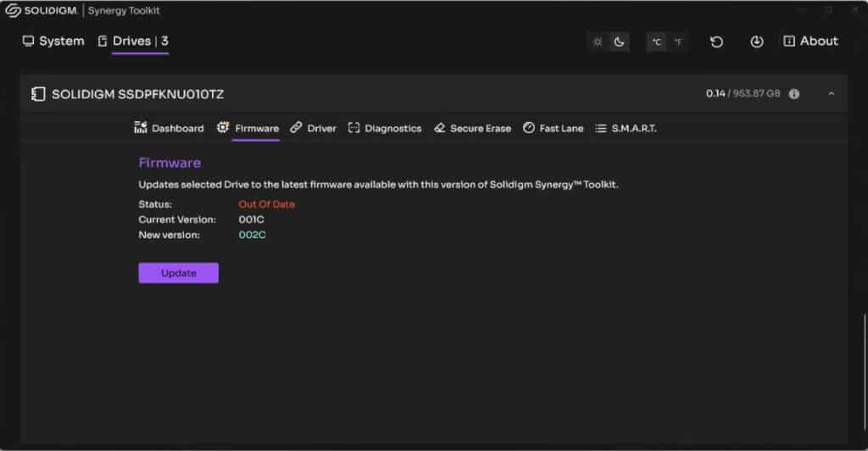Click the circular download updates icon
868x451 pixels.
click(x=757, y=42)
